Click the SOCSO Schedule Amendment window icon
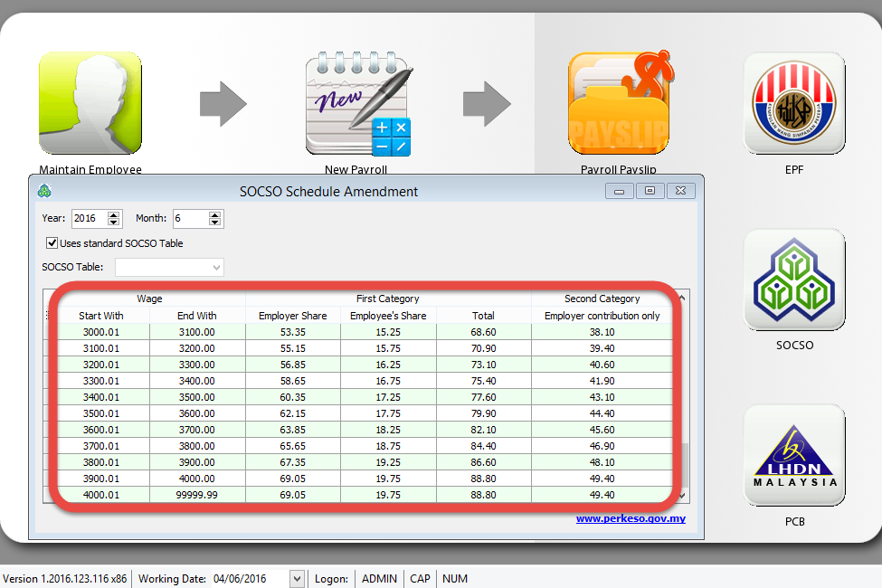The width and height of the screenshot is (882, 588). (x=44, y=191)
